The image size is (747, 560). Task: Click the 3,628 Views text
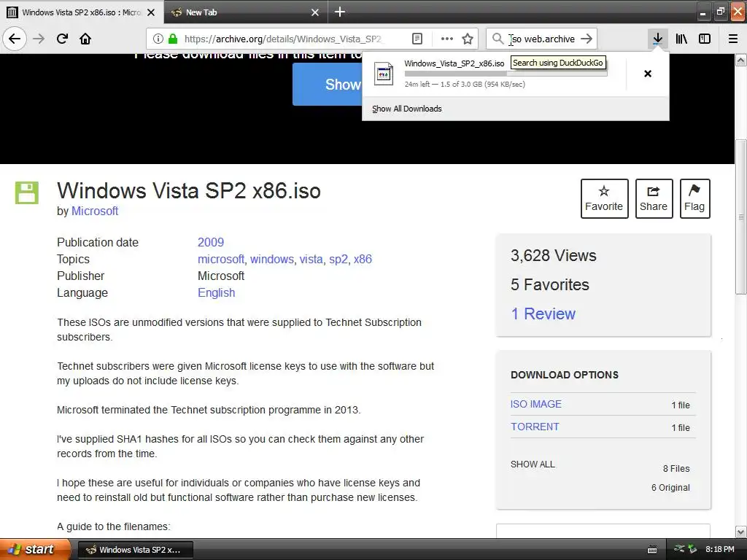coord(554,256)
